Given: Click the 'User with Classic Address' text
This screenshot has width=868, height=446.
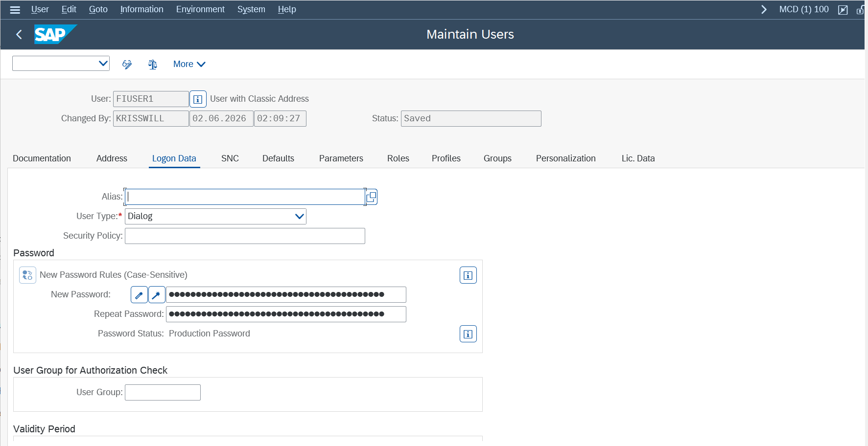Looking at the screenshot, I should click(259, 99).
